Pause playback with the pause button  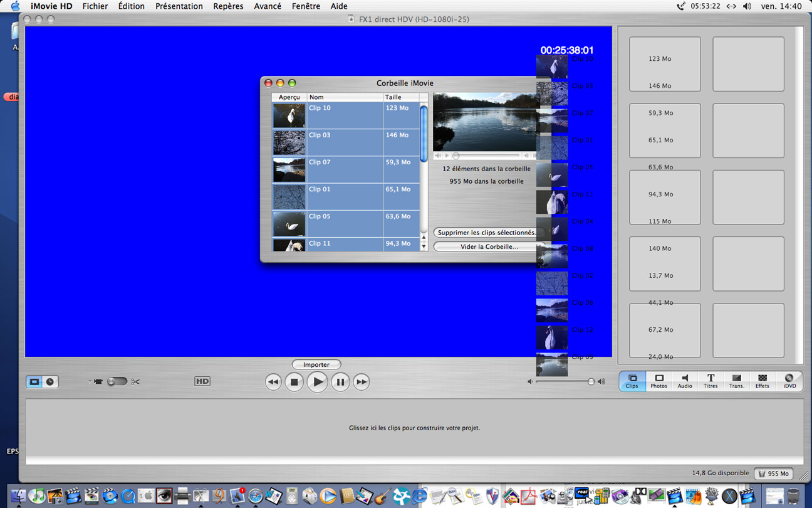pyautogui.click(x=340, y=381)
